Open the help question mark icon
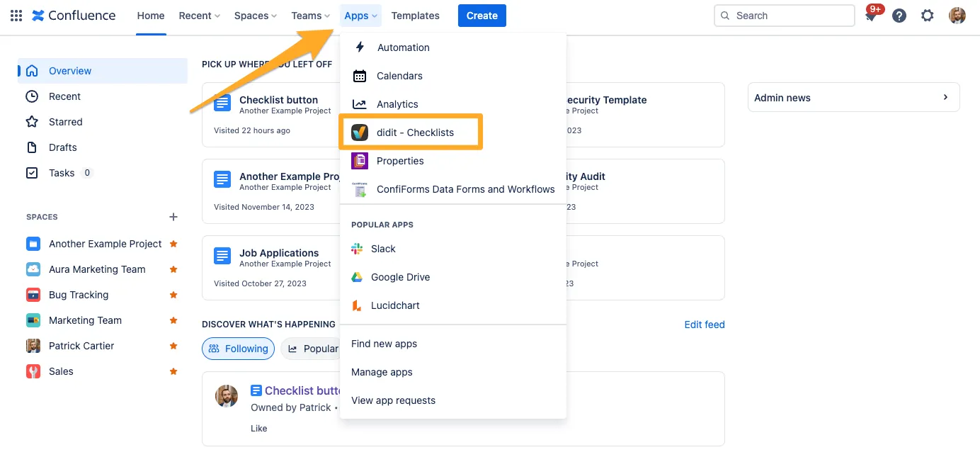 click(899, 16)
